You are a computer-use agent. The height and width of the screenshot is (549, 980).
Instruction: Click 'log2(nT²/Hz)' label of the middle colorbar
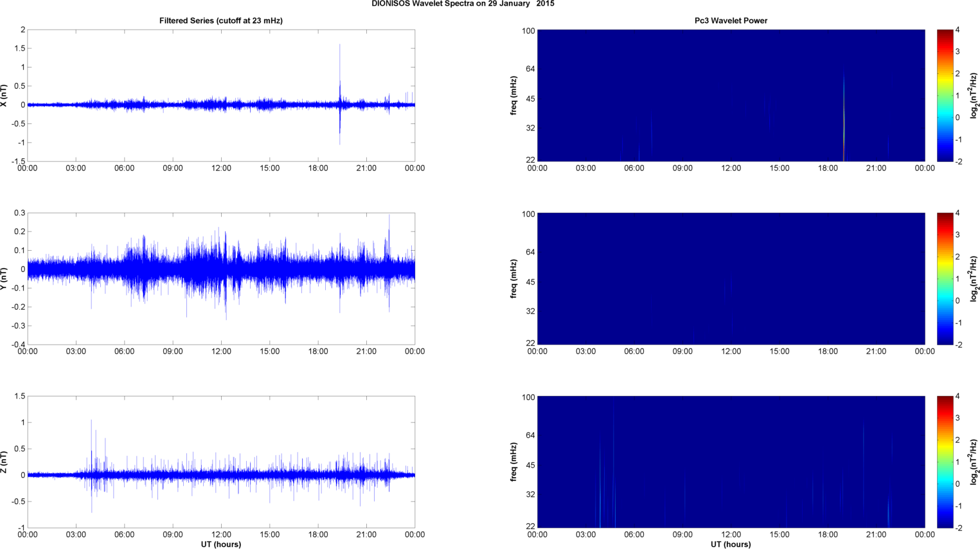pos(974,278)
